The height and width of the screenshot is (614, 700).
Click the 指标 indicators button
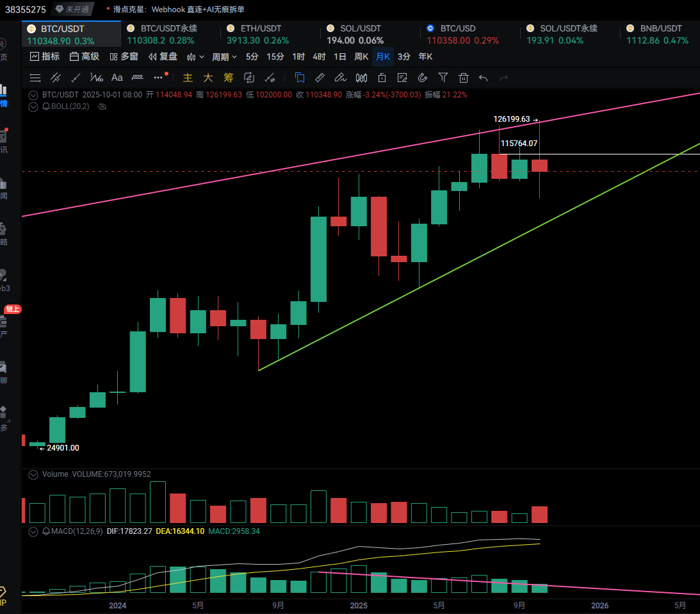pos(45,56)
